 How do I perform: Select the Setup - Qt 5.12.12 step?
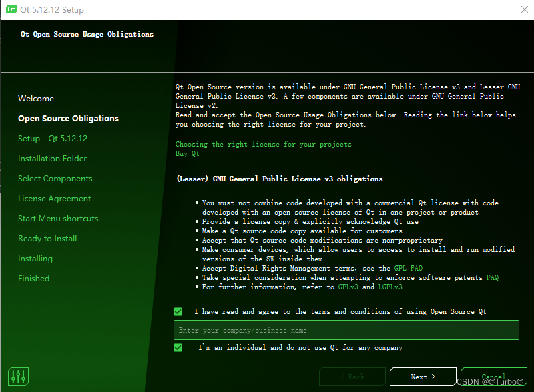53,139
